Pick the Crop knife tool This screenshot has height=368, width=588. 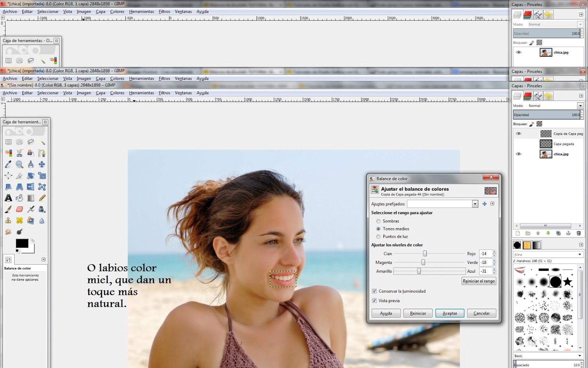[19, 176]
